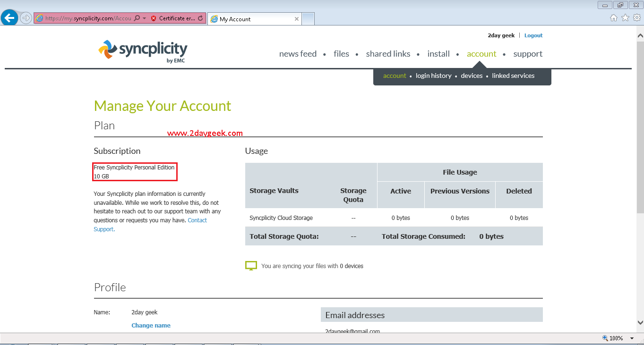Click the 100% zoom level text
This screenshot has height=345, width=644.
click(616, 338)
